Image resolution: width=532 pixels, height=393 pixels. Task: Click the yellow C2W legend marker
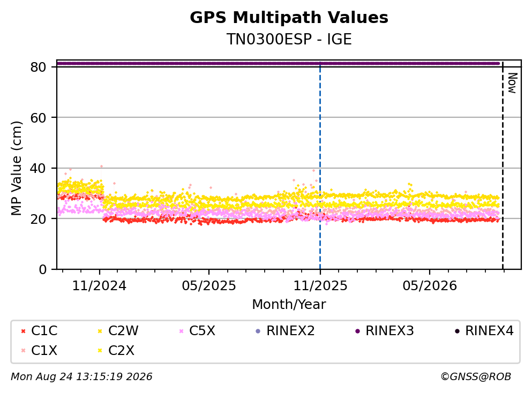pos(100,331)
